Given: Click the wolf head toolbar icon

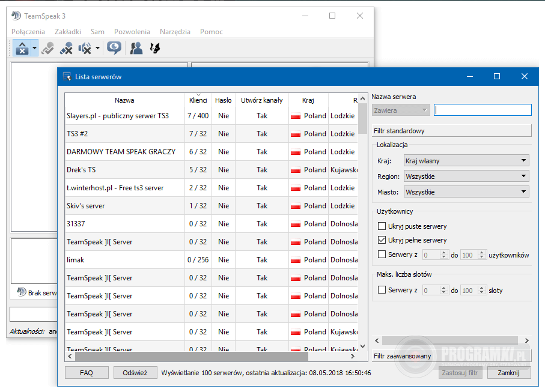Looking at the screenshot, I should (x=154, y=48).
